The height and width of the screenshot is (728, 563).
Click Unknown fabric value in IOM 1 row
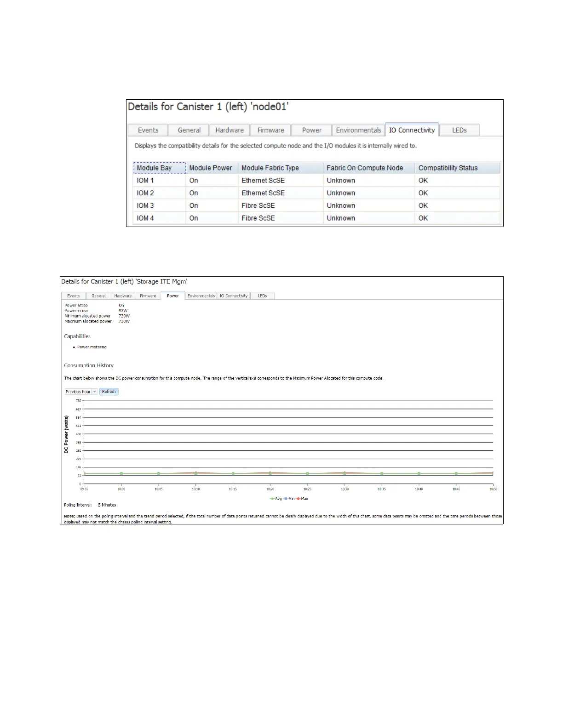(x=341, y=180)
